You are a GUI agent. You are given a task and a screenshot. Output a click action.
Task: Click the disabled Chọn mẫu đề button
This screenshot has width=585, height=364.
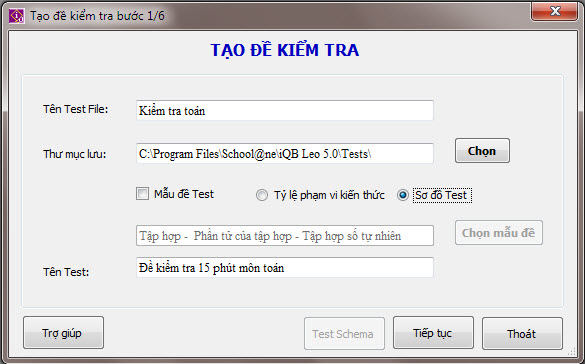[498, 233]
